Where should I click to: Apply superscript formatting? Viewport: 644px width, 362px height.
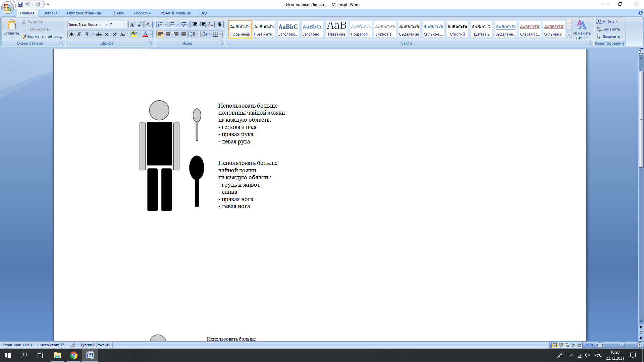click(x=115, y=34)
